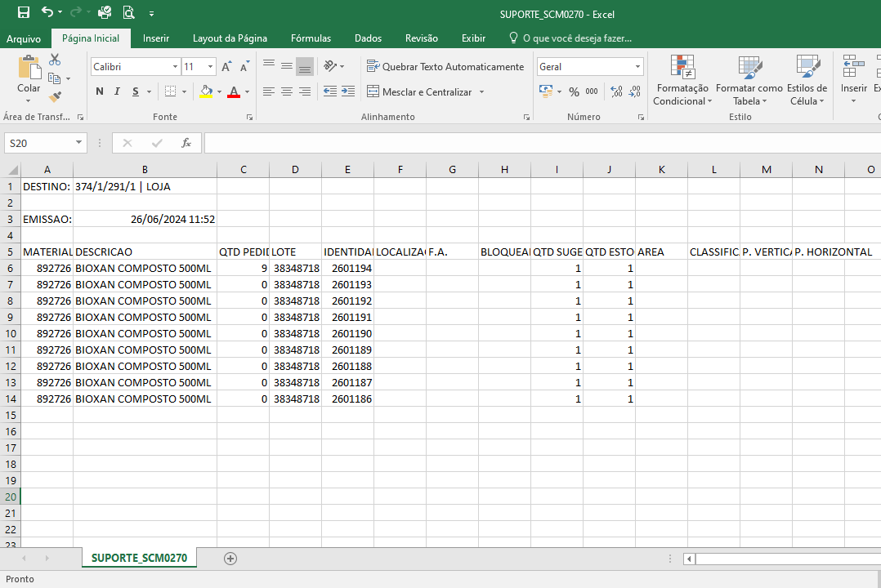
Task: Open the Fórmulas ribbon tab
Action: pos(311,38)
